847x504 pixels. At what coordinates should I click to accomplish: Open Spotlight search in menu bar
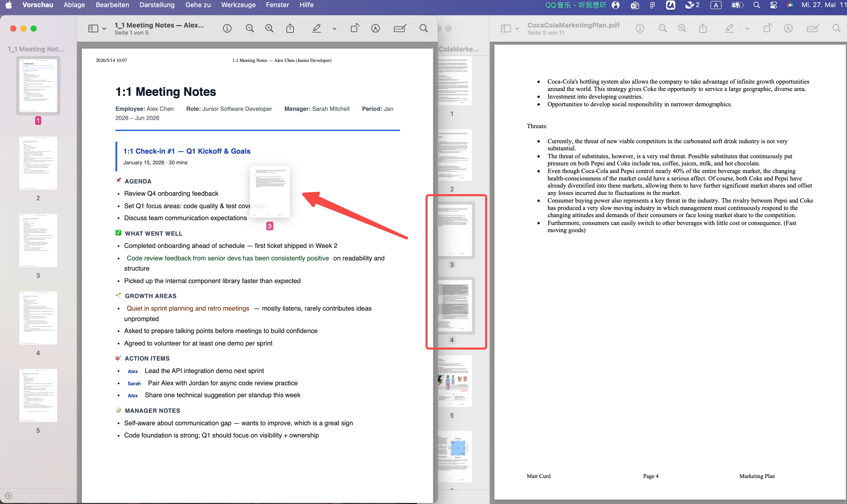(756, 5)
